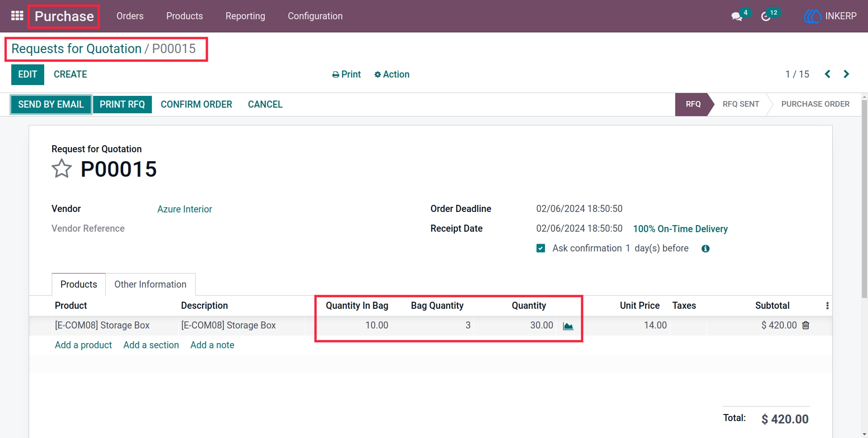
Task: Switch to the Other Information tab
Action: pyautogui.click(x=150, y=284)
